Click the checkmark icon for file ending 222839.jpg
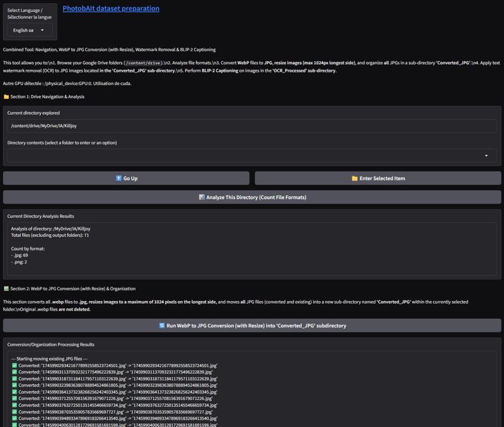This screenshot has width=504, height=427. coord(14,372)
